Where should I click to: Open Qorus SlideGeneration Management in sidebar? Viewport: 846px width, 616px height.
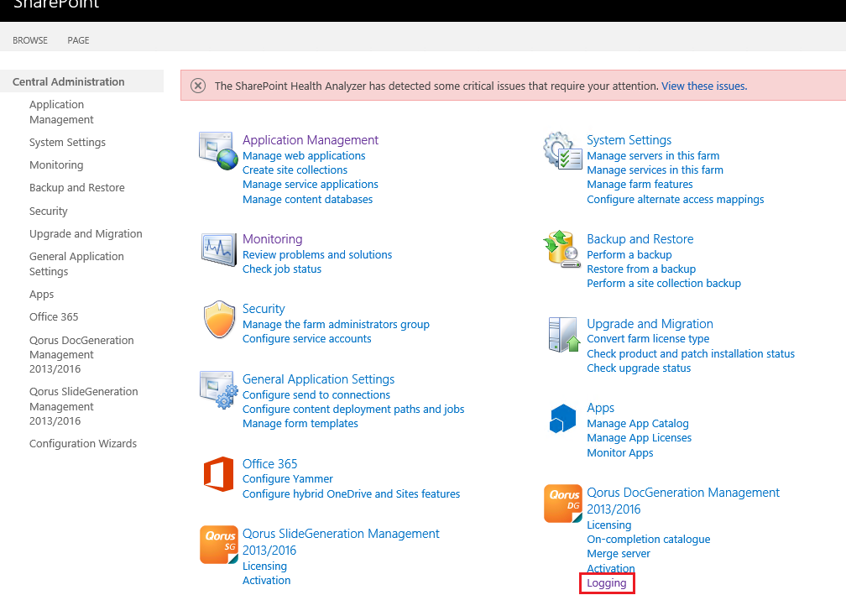pyautogui.click(x=84, y=406)
